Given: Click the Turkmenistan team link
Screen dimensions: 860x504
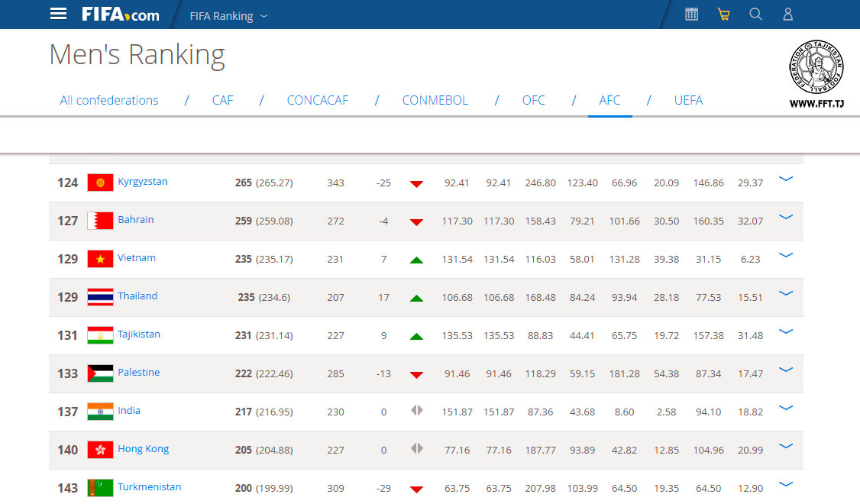Looking at the screenshot, I should pos(149,487).
